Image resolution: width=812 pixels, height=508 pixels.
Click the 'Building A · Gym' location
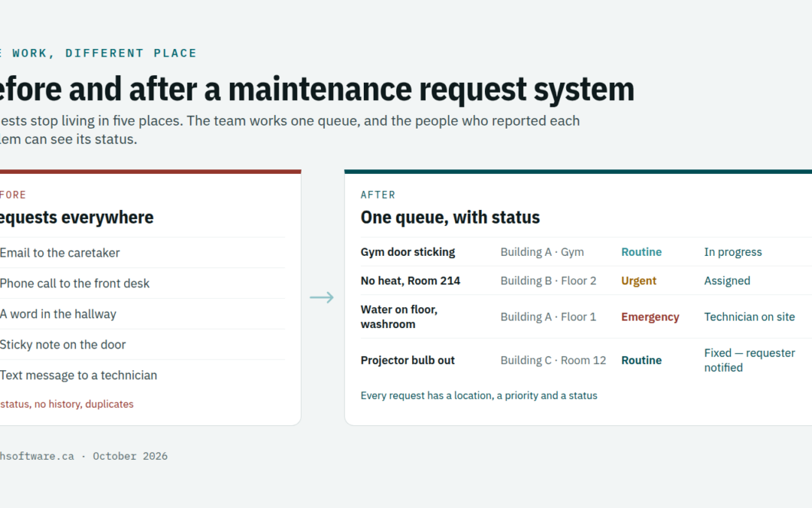[x=541, y=252]
